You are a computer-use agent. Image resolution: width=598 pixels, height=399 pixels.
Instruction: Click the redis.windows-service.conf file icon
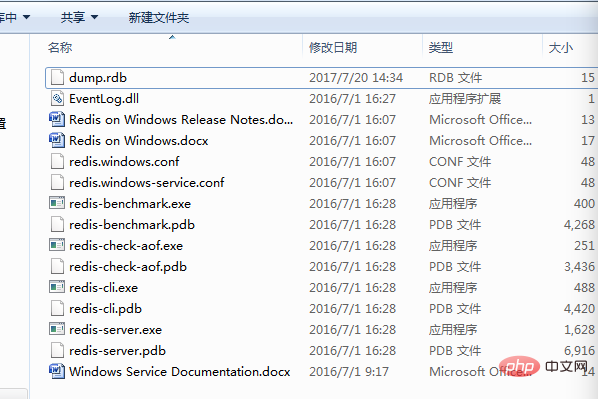pos(57,183)
